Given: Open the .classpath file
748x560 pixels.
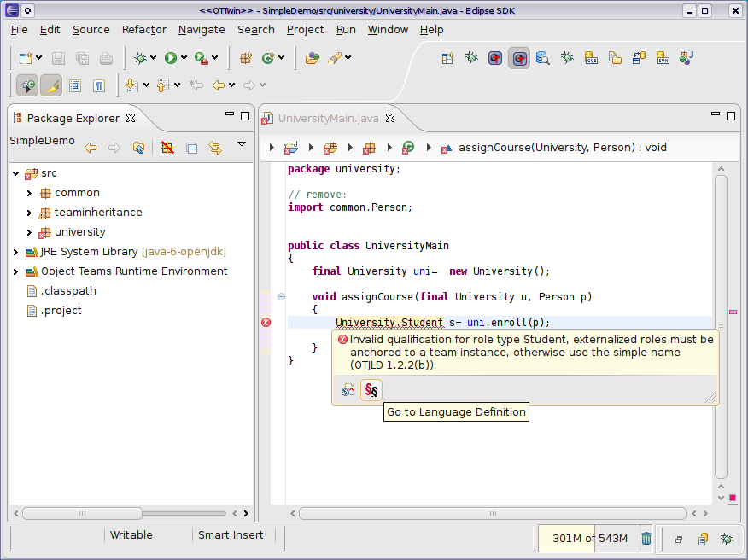Looking at the screenshot, I should pyautogui.click(x=68, y=291).
